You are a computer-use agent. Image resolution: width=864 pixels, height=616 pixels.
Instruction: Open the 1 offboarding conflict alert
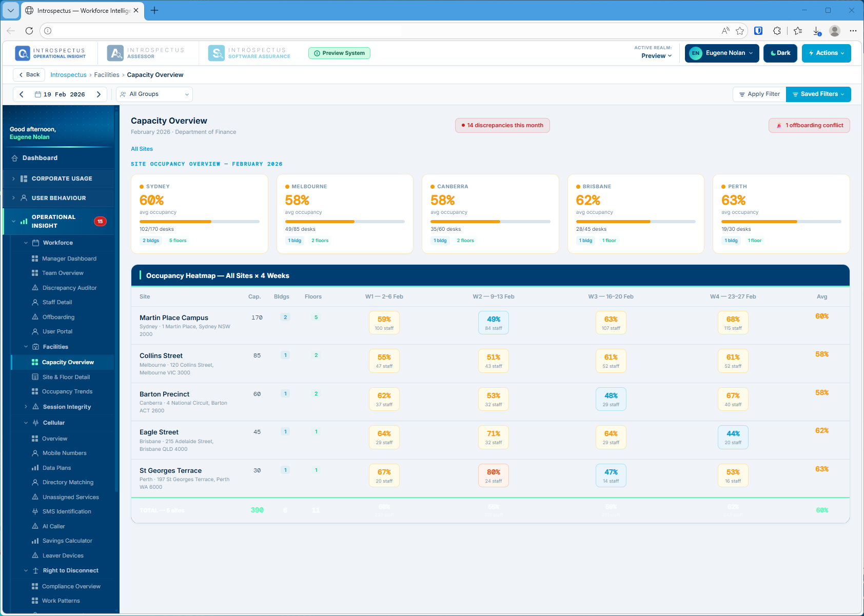point(809,125)
